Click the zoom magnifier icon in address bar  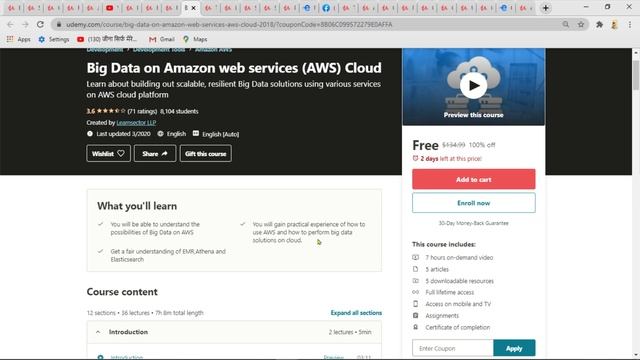coord(566,24)
